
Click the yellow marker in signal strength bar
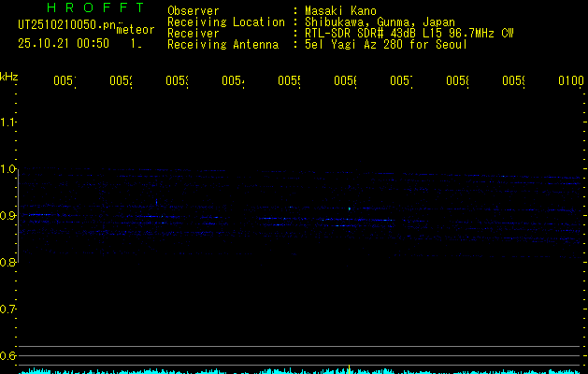coord(349,368)
